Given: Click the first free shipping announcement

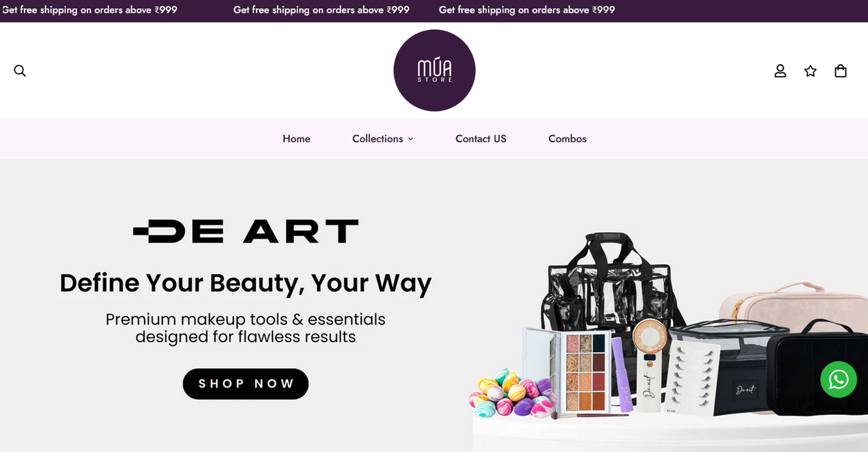Looking at the screenshot, I should [89, 10].
